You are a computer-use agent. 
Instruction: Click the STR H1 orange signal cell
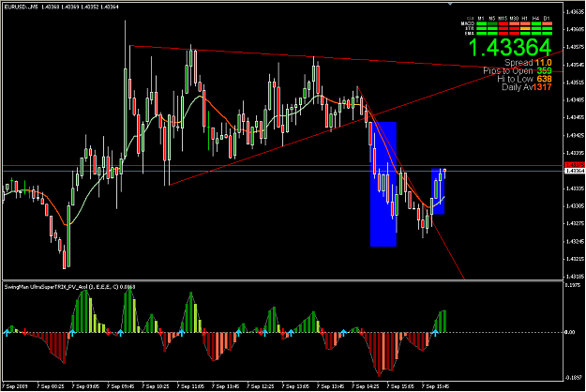click(525, 28)
